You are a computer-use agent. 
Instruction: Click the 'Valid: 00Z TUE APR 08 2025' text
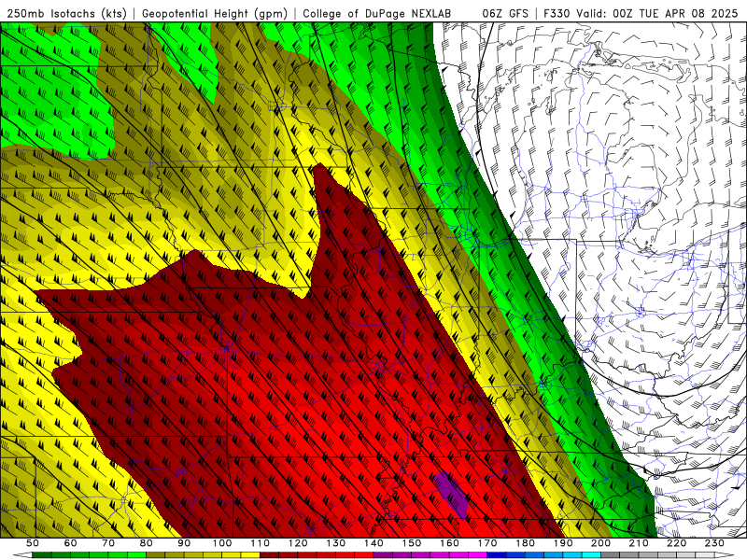tap(657, 14)
